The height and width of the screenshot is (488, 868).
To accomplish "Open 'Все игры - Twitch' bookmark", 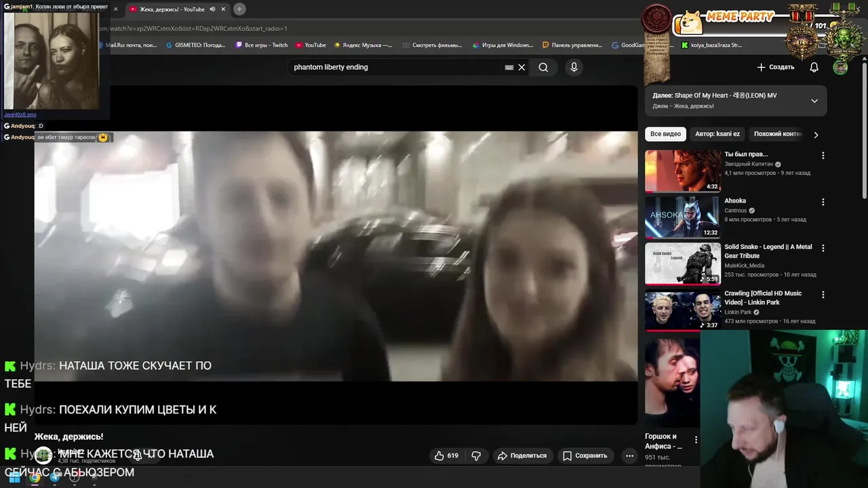I will click(261, 45).
